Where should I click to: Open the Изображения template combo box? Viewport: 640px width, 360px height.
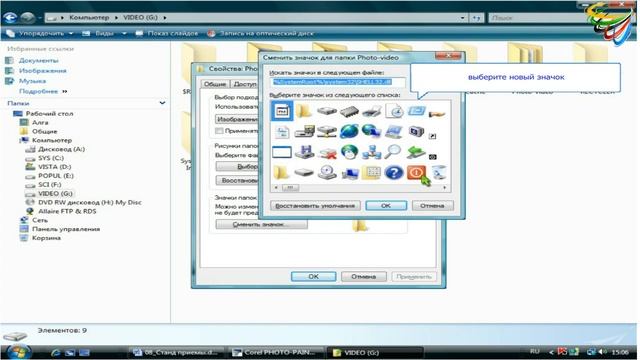(x=237, y=119)
